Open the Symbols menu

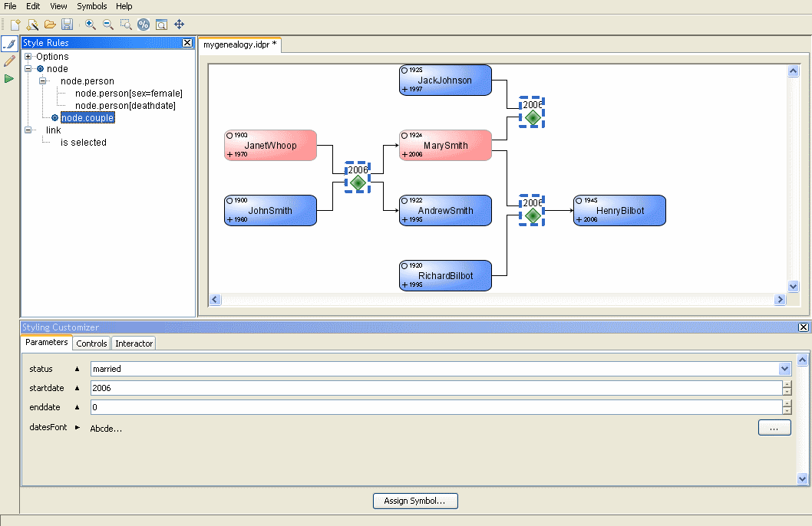click(91, 6)
